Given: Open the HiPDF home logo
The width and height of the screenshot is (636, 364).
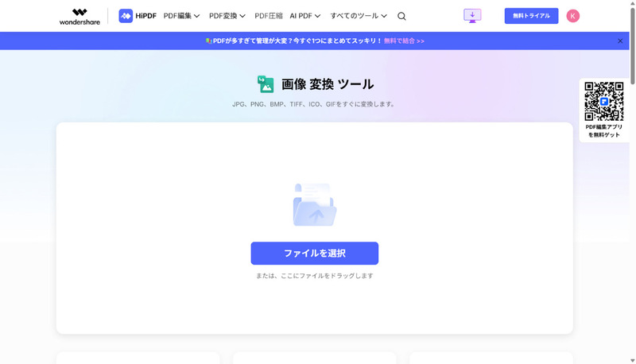Looking at the screenshot, I should click(138, 16).
